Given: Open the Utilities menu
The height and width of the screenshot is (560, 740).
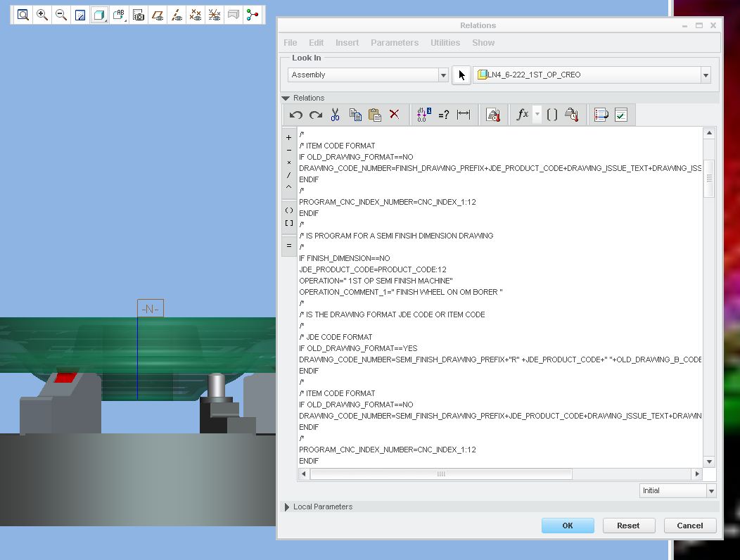Looking at the screenshot, I should 445,42.
